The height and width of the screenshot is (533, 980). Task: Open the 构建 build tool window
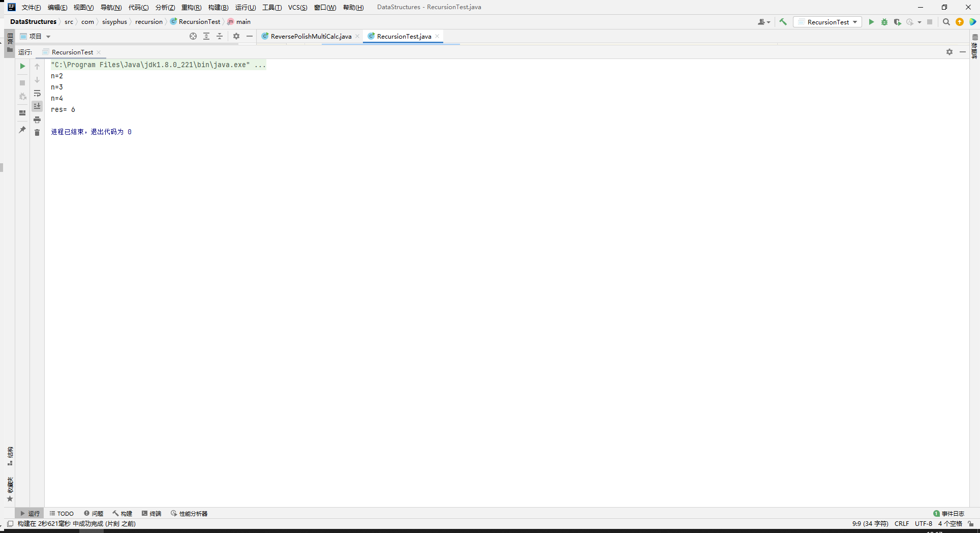pos(122,513)
